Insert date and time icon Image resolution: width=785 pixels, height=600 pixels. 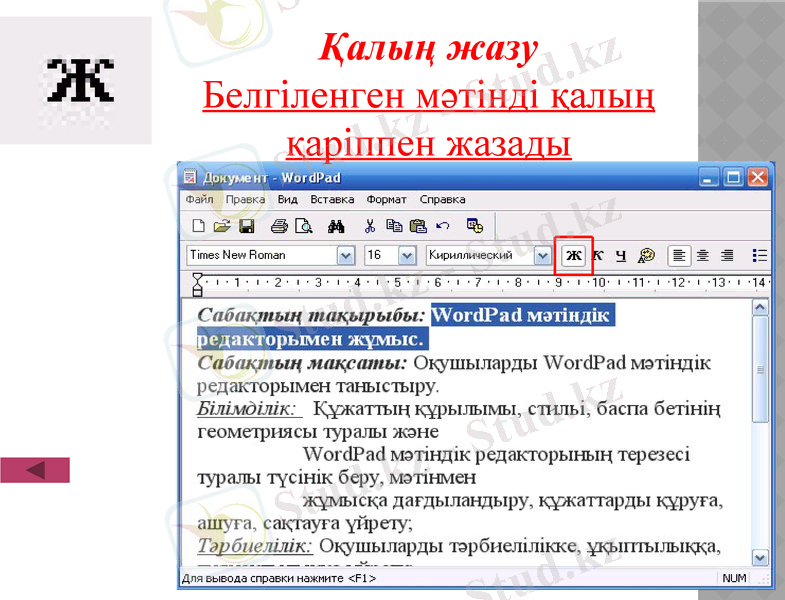click(x=474, y=226)
